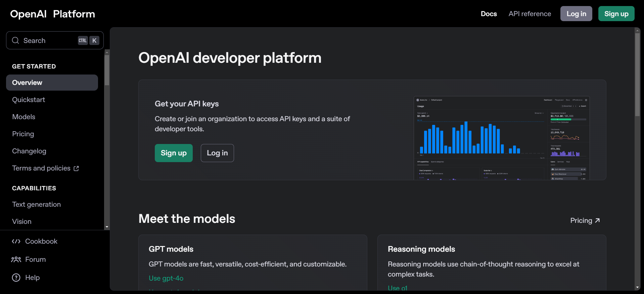Click the OpenAI Platform logo
The height and width of the screenshot is (294, 644).
52,14
